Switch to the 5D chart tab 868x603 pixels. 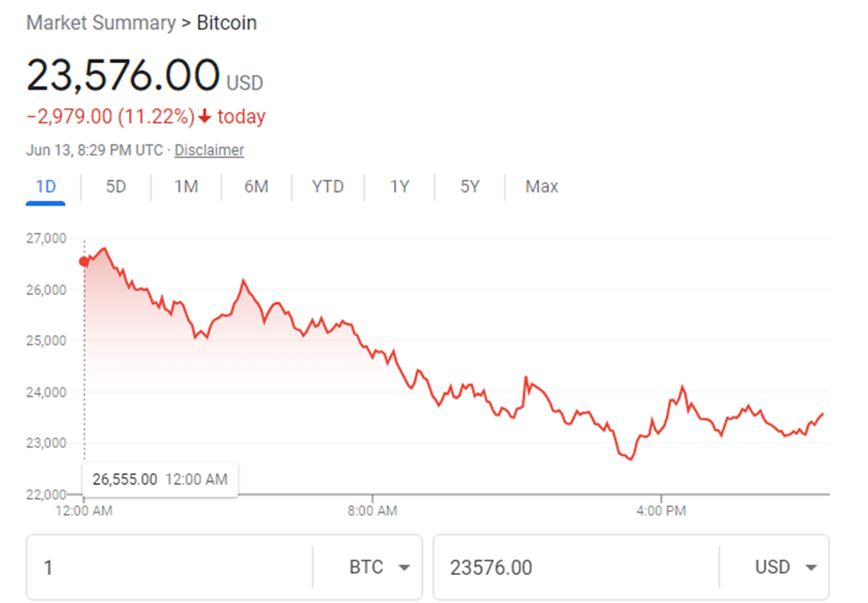pyautogui.click(x=116, y=186)
